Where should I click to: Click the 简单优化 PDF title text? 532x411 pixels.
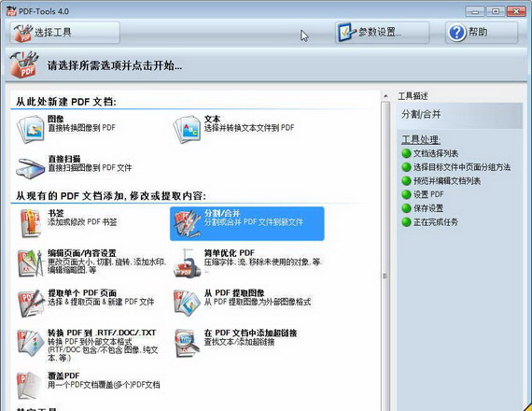(230, 253)
